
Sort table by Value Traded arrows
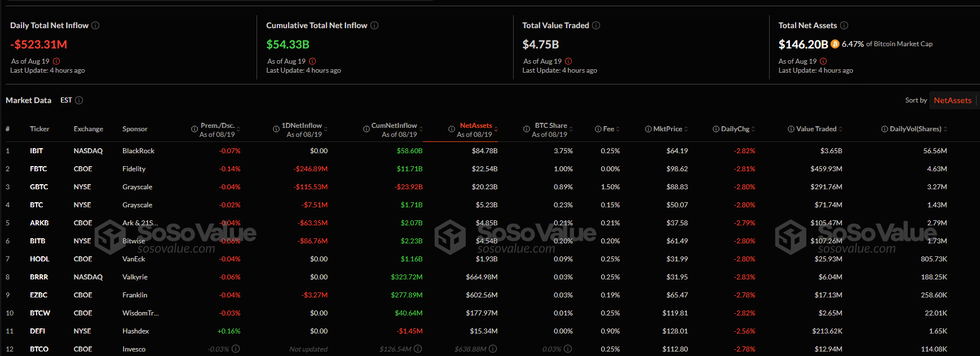841,129
